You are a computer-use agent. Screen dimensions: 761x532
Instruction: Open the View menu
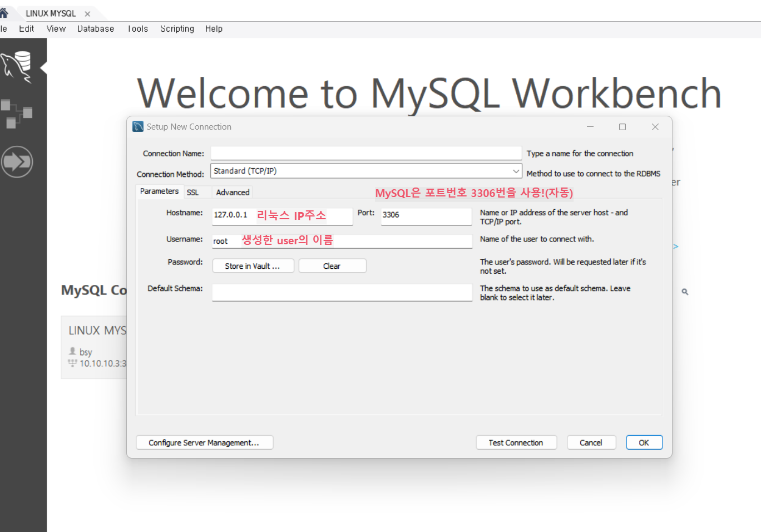coord(56,29)
